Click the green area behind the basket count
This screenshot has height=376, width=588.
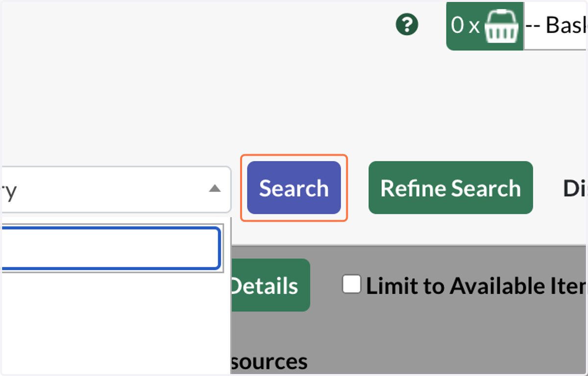485,25
